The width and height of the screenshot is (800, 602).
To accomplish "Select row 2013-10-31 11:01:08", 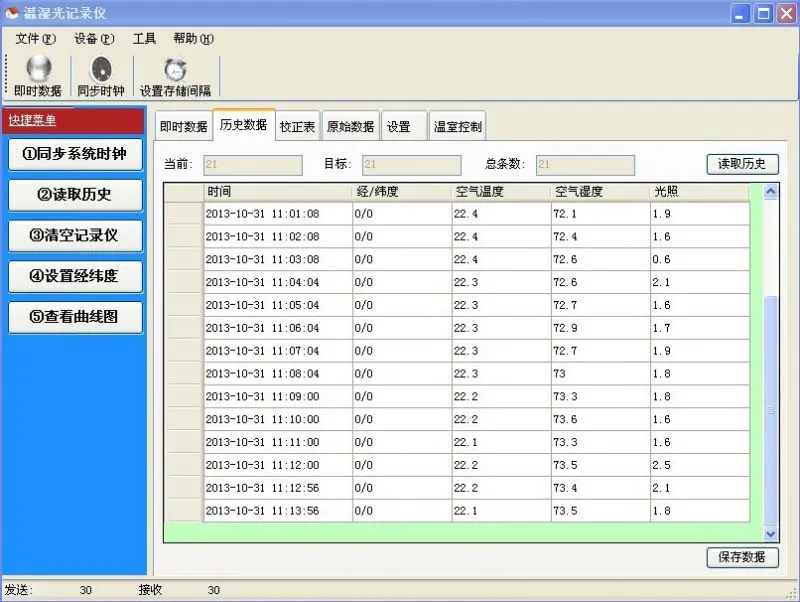I will pos(458,214).
